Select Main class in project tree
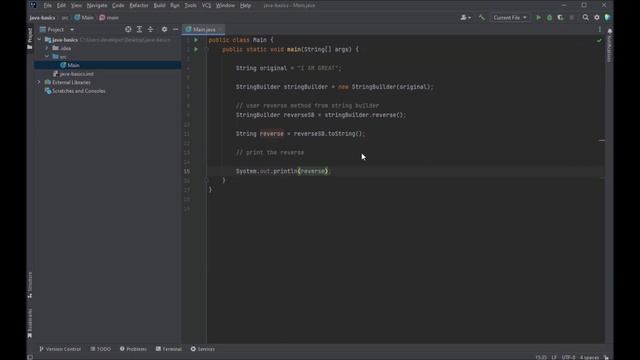Image resolution: width=640 pixels, height=360 pixels. pos(108,65)
